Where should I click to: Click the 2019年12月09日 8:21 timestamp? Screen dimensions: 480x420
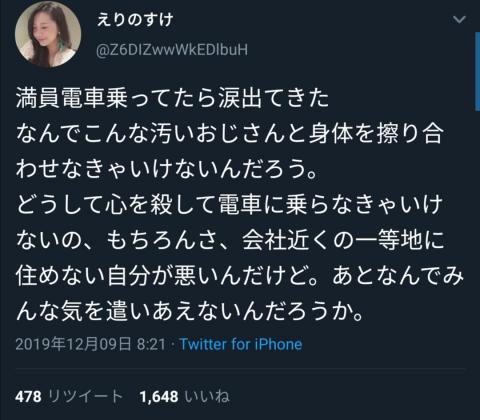[x=90, y=344]
